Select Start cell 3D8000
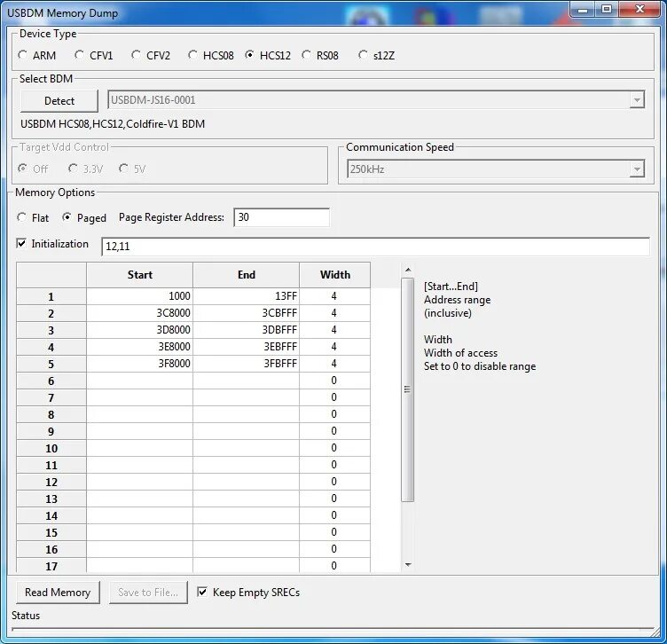Image resolution: width=667 pixels, height=644 pixels. (x=139, y=330)
